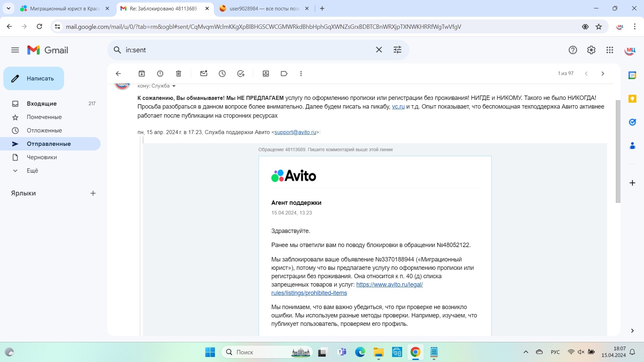The height and width of the screenshot is (362, 644).
Task: Mark the message as unread
Action: [x=204, y=73]
